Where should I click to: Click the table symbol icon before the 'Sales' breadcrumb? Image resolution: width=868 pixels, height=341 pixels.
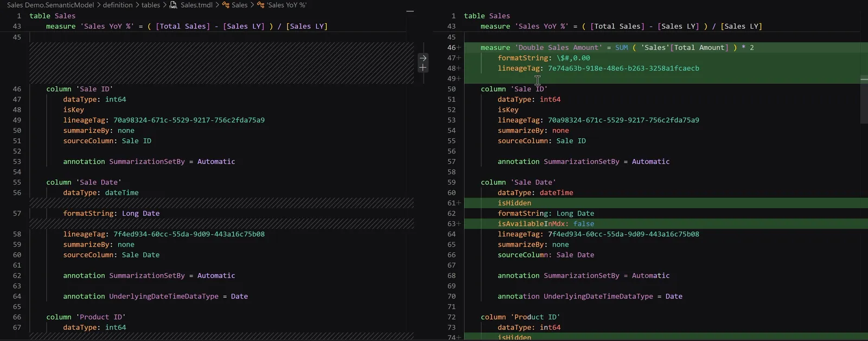tap(226, 5)
